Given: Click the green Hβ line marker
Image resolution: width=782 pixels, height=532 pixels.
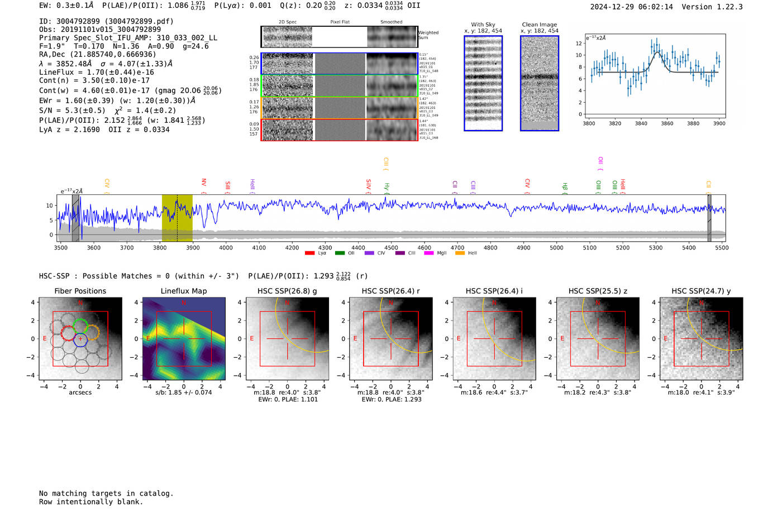Looking at the screenshot, I should coord(565,188).
